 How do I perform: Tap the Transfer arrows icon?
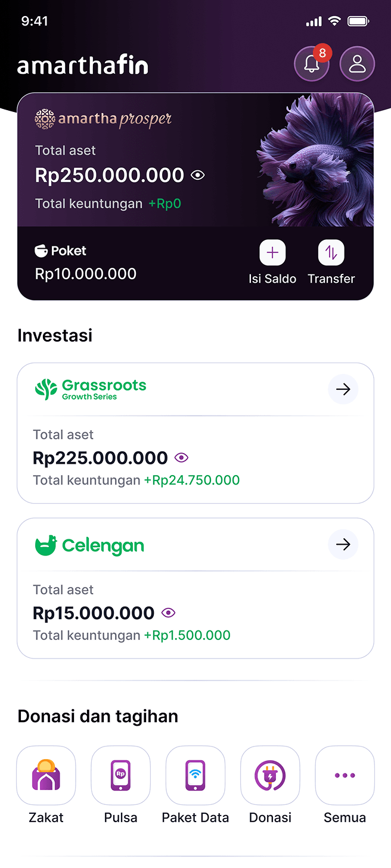click(331, 253)
